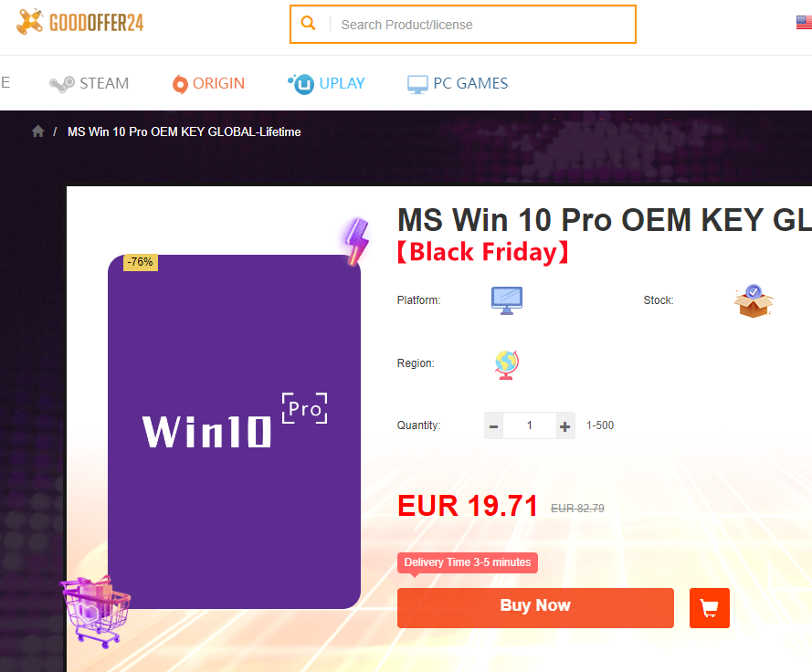
Task: Click the stock box icon
Action: [x=754, y=300]
